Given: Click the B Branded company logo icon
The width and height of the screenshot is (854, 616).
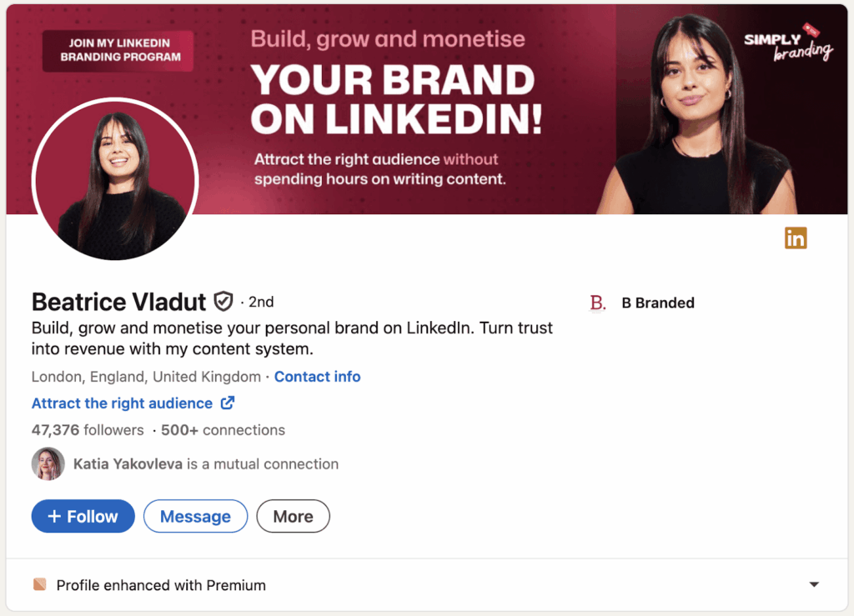Looking at the screenshot, I should (x=598, y=303).
